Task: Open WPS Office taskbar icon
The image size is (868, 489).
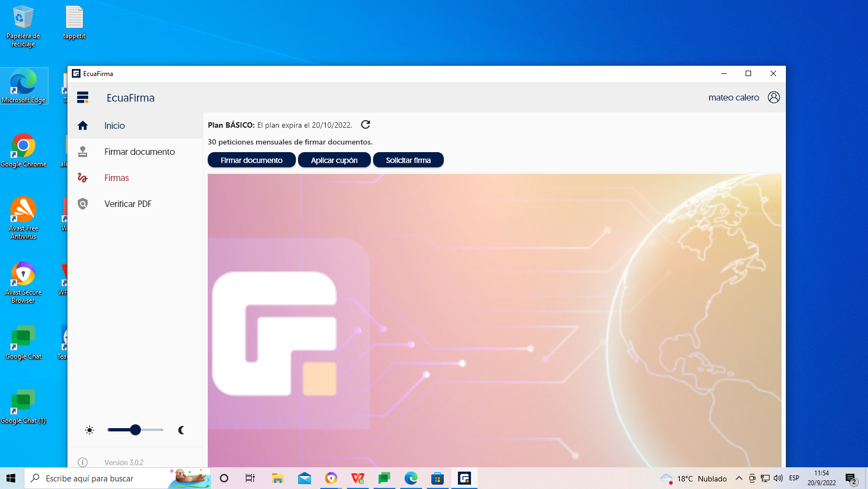Action: [358, 478]
